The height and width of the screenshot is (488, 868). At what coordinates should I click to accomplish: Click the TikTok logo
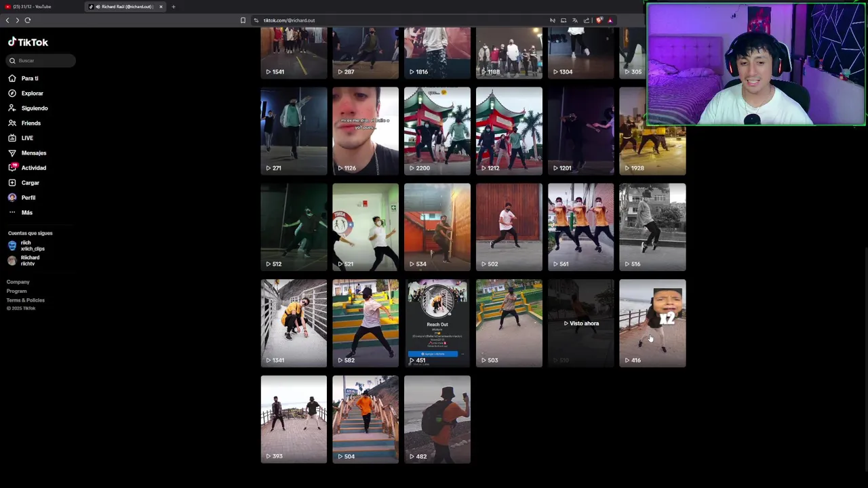pos(28,42)
